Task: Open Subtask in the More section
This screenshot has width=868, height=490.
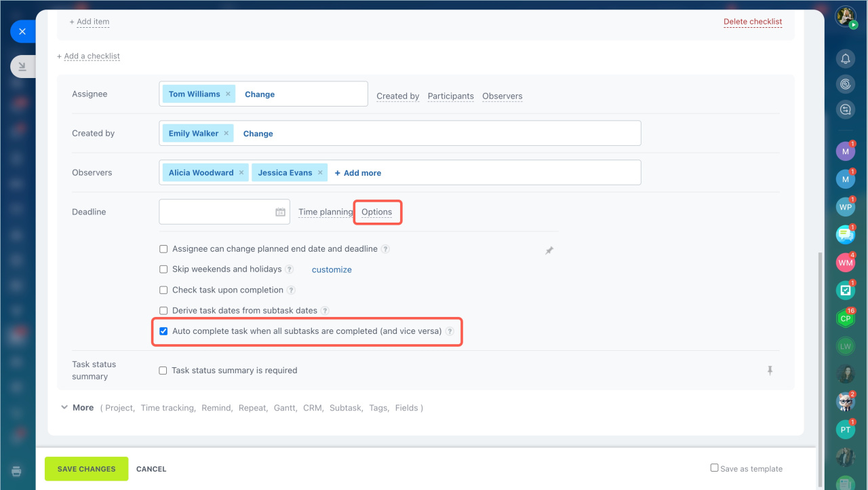Action: (345, 408)
